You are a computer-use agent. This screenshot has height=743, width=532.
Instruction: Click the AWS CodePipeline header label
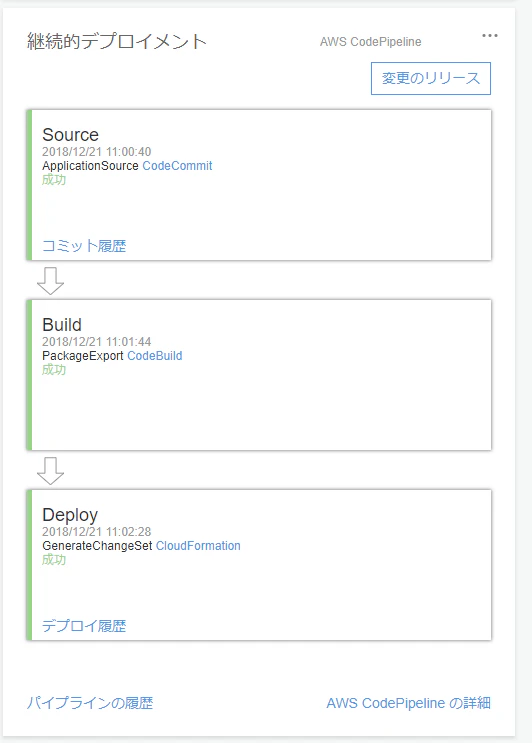click(370, 42)
